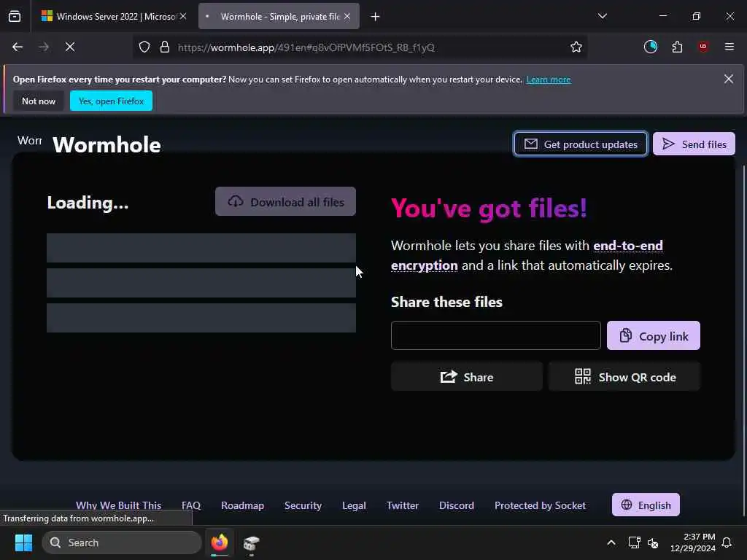This screenshot has width=747, height=560.
Task: Click the Wormhole logo heading
Action: click(x=107, y=145)
